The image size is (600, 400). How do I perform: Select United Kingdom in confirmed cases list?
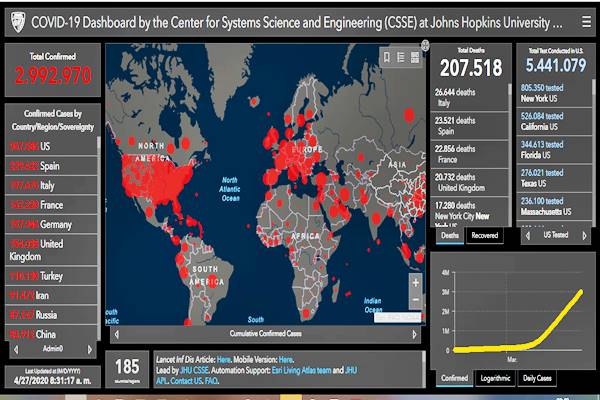tap(51, 250)
